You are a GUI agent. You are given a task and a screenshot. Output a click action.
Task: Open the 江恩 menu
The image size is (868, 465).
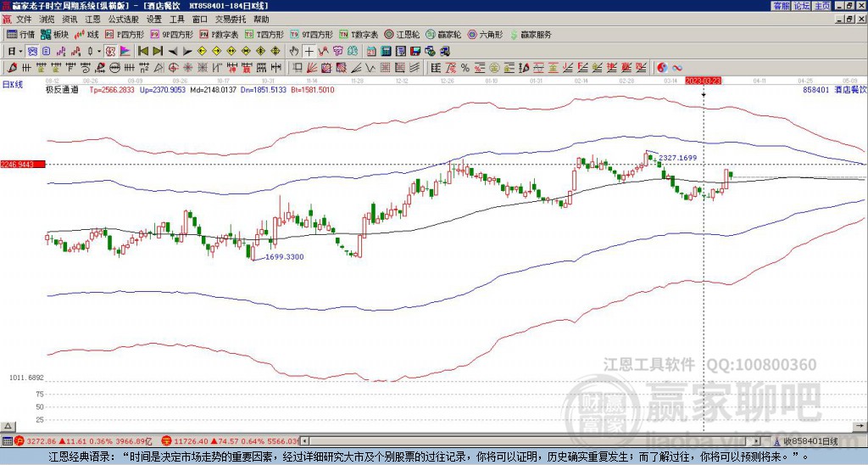click(93, 20)
